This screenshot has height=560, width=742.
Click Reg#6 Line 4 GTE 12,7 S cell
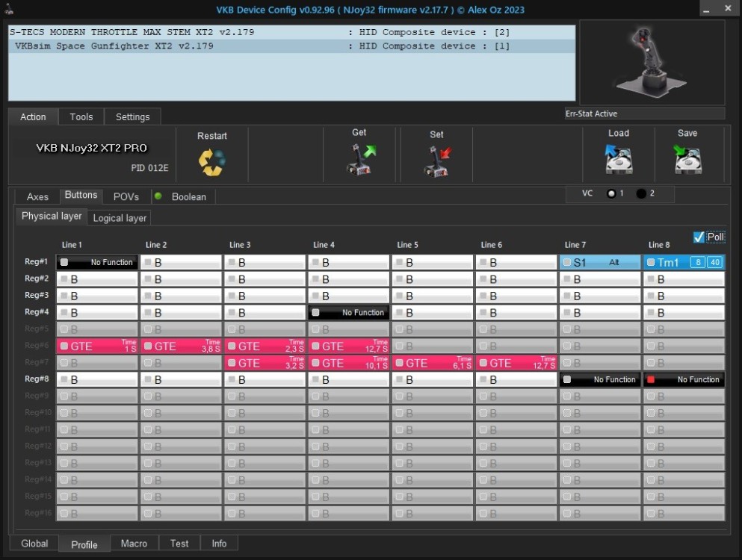pyautogui.click(x=348, y=346)
